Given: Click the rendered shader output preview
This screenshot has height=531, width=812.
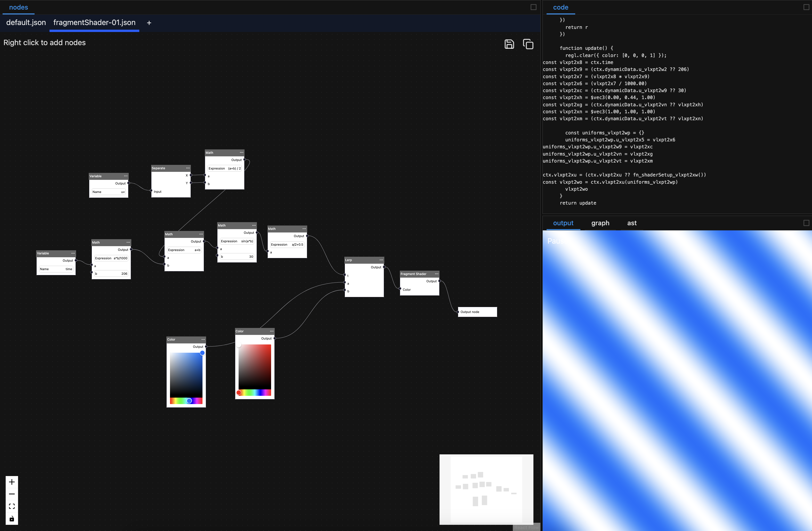Looking at the screenshot, I should [677, 381].
